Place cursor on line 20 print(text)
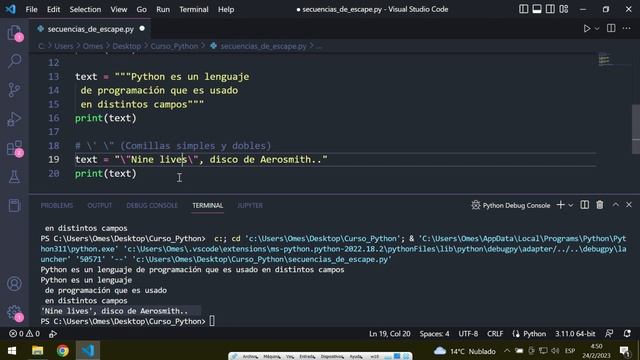Viewport: 640px width, 360px height. [106, 173]
